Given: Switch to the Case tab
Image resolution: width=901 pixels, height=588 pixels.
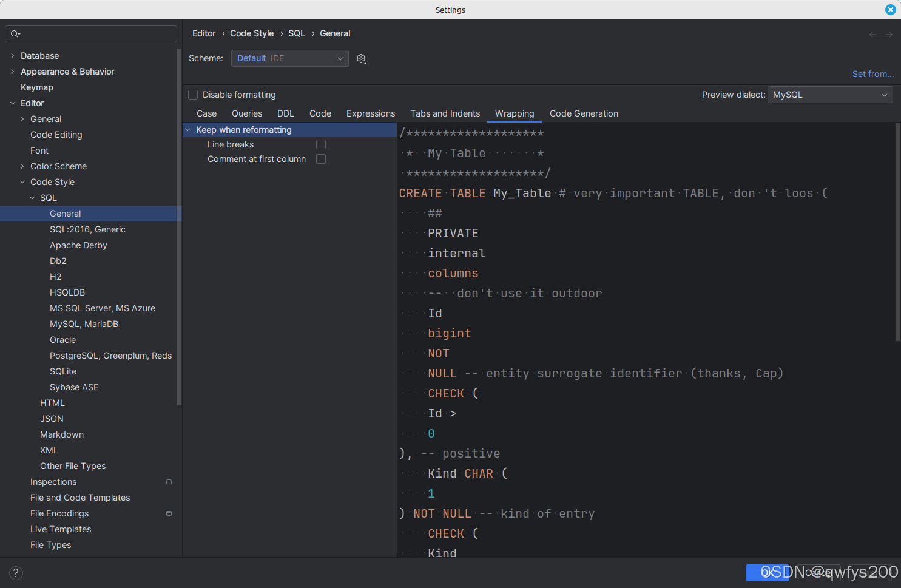Looking at the screenshot, I should click(x=206, y=113).
